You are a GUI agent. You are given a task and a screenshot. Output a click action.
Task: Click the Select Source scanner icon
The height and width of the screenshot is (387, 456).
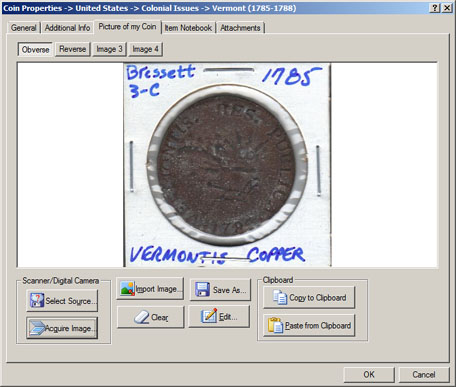37,300
